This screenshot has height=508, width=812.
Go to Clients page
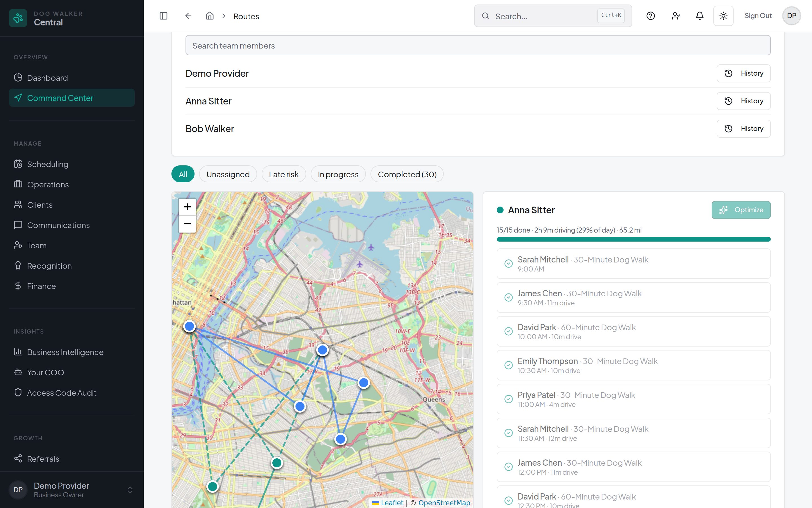(72, 205)
